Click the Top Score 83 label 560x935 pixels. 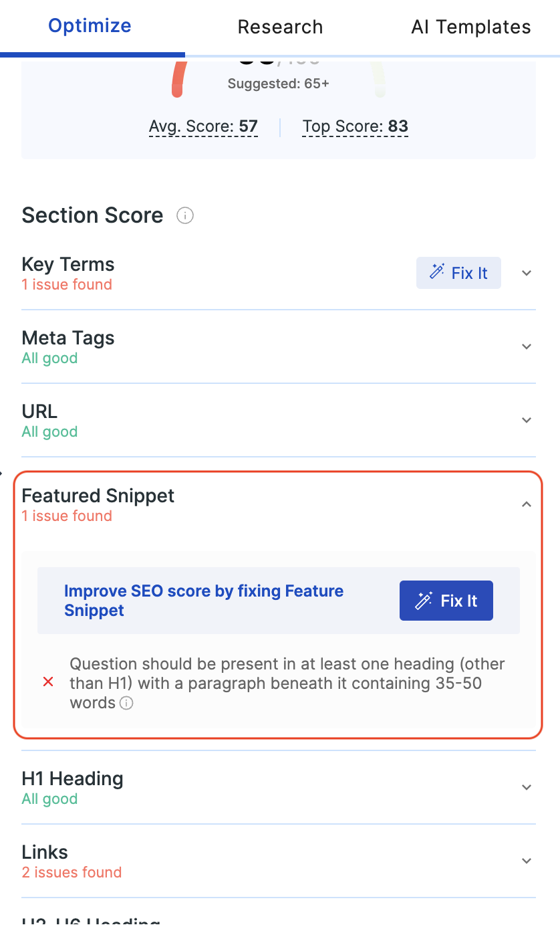355,126
